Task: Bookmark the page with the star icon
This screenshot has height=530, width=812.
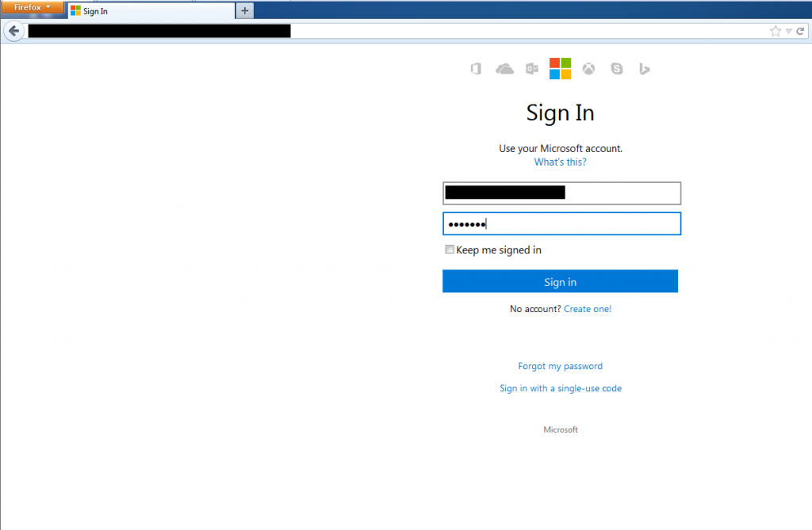Action: coord(775,31)
